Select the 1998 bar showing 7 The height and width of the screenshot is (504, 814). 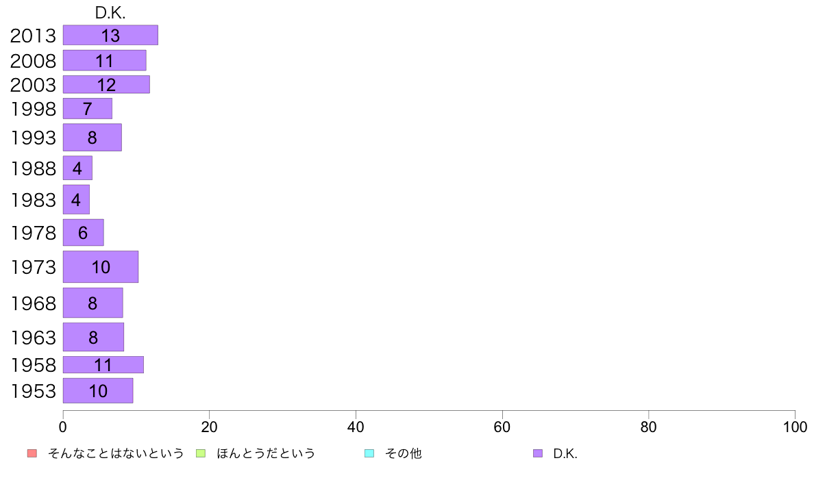click(x=88, y=108)
